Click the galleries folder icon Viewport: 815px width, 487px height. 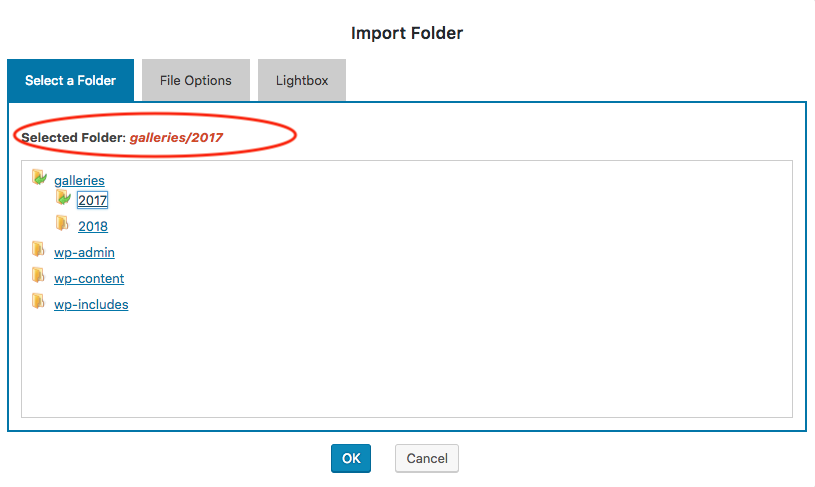pos(39,178)
